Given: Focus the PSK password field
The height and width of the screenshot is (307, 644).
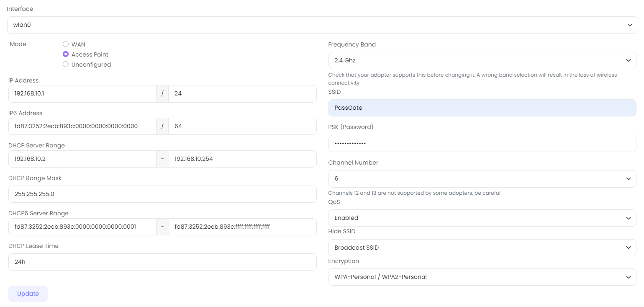Looking at the screenshot, I should coord(482,143).
